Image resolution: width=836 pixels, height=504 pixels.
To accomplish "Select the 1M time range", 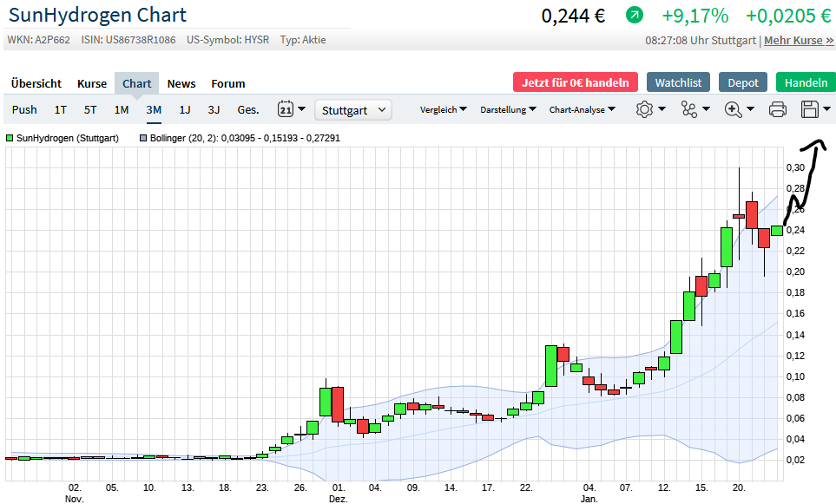I will tap(122, 110).
